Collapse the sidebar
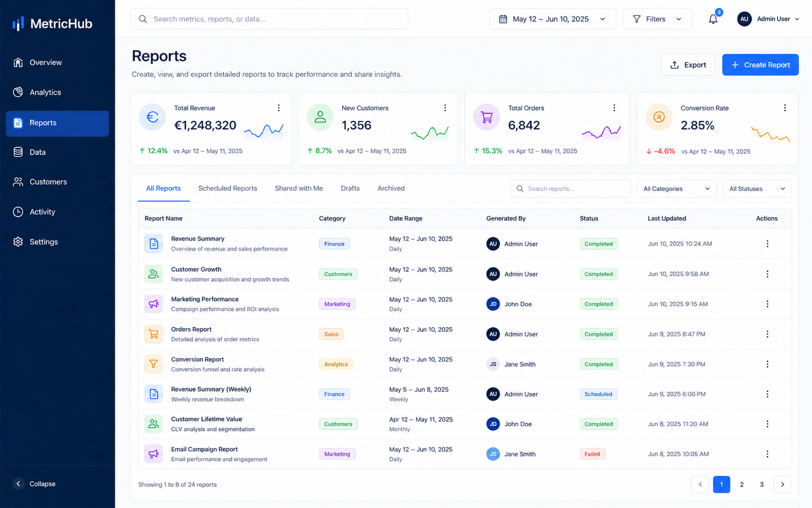 click(35, 484)
